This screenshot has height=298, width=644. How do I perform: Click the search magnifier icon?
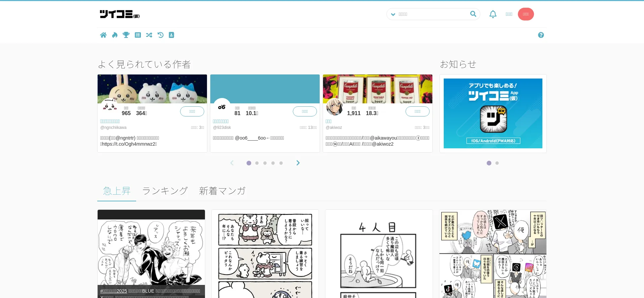473,14
